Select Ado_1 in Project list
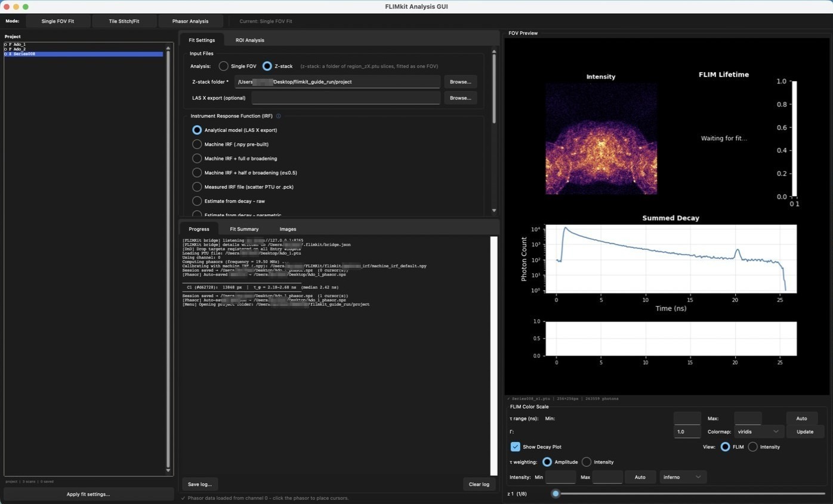Viewport: 833px width, 504px height. click(84, 45)
